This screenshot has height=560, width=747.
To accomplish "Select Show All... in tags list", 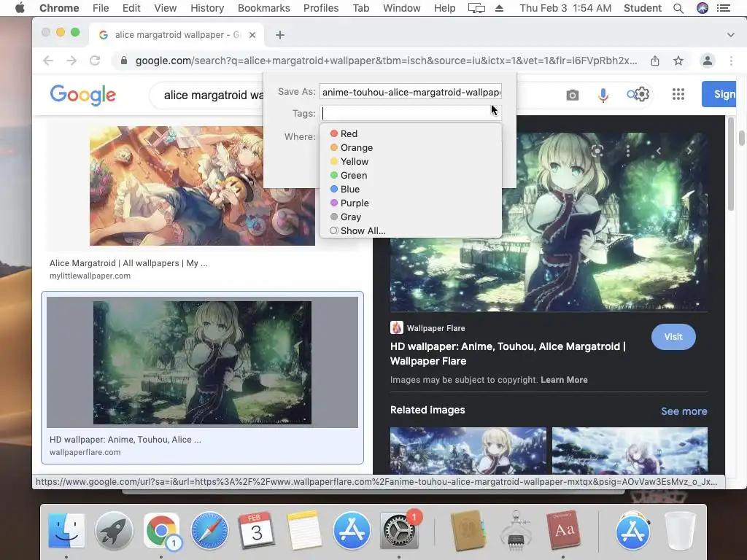I will [411, 230].
